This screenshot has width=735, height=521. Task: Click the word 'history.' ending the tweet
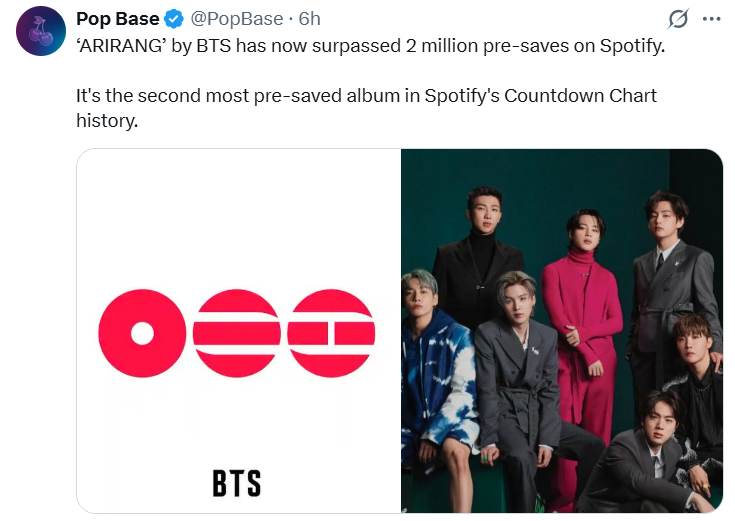click(107, 120)
